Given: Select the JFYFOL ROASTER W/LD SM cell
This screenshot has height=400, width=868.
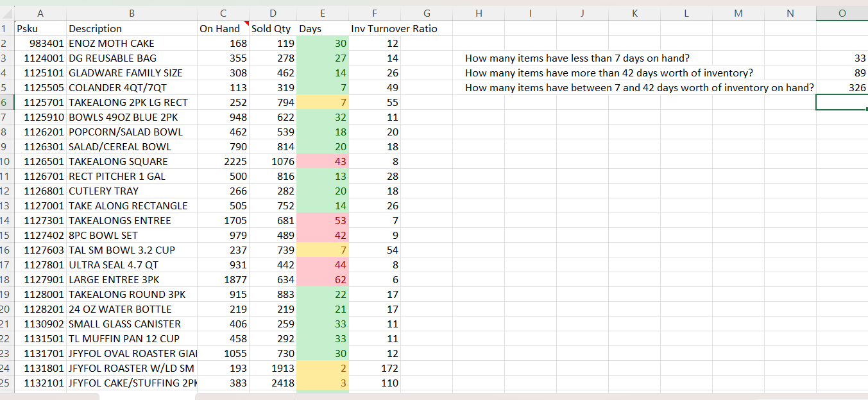Looking at the screenshot, I should coord(132,368).
